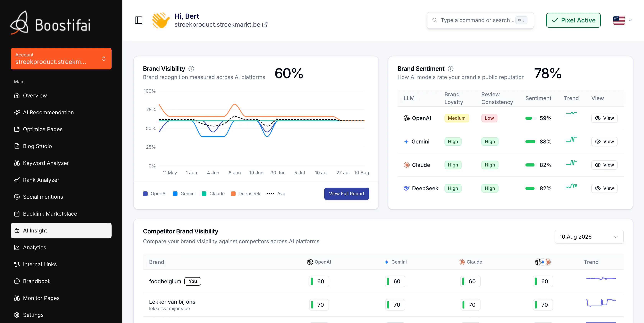Open Analytics page

click(61, 247)
